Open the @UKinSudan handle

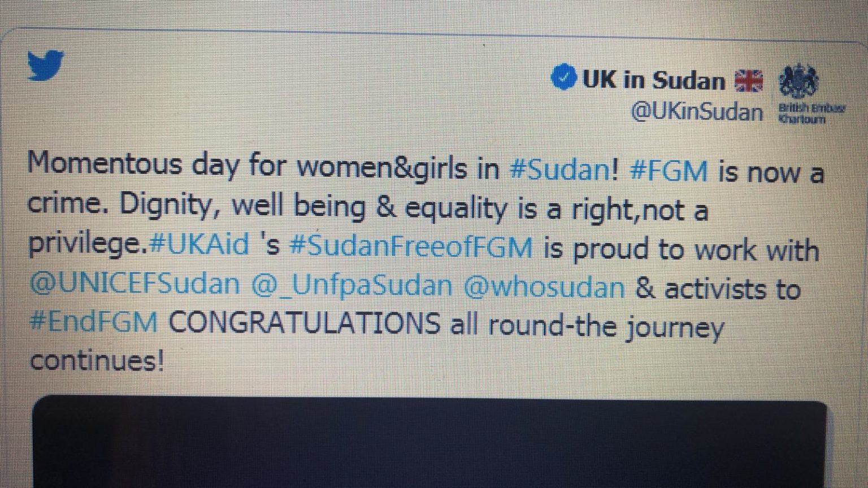click(696, 111)
